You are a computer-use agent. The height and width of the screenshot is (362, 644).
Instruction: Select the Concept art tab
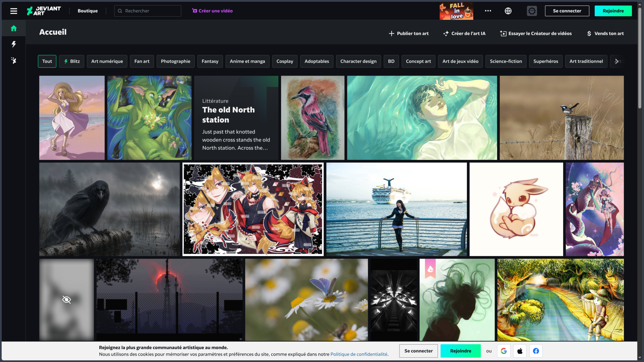click(418, 61)
